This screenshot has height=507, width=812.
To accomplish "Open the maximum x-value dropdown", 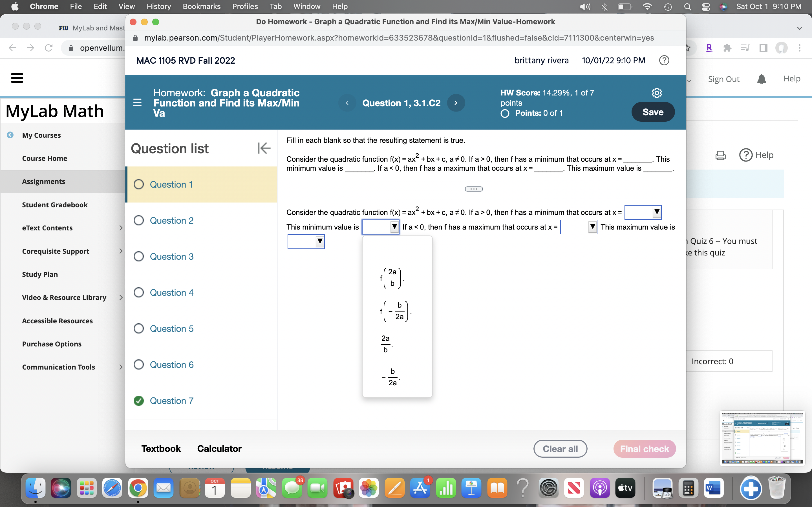I will [579, 227].
